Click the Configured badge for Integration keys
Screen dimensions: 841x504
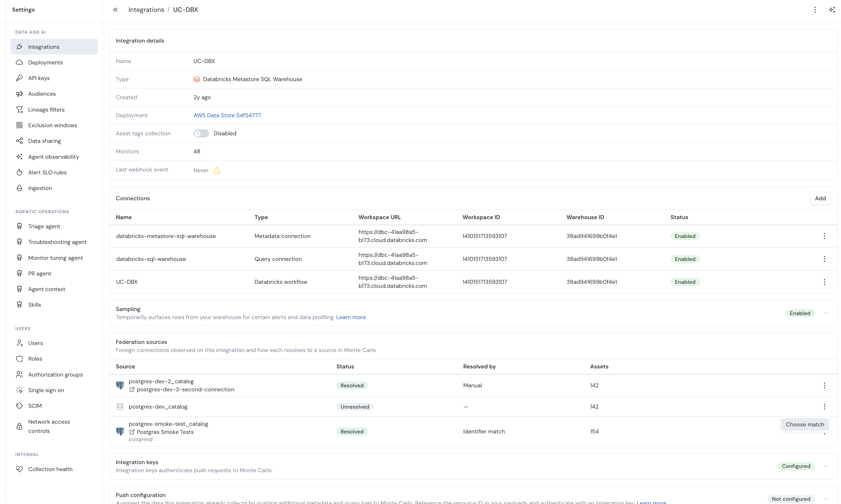(796, 466)
